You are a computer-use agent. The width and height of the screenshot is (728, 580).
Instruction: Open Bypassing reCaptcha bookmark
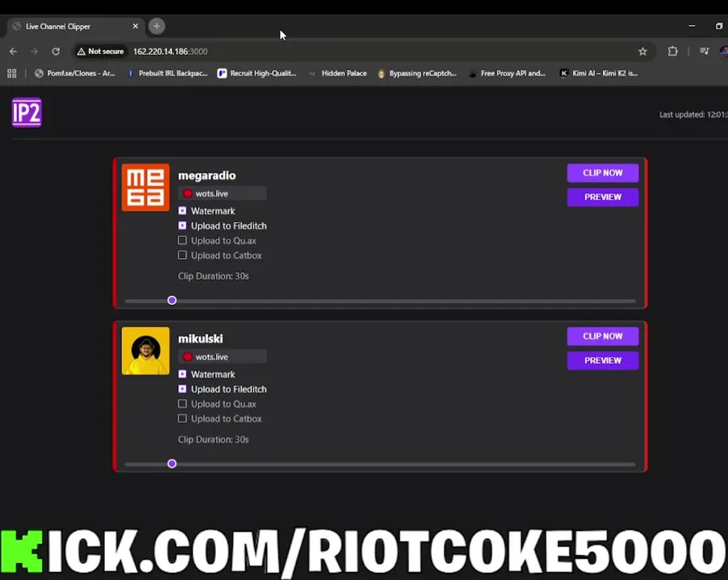click(x=417, y=73)
